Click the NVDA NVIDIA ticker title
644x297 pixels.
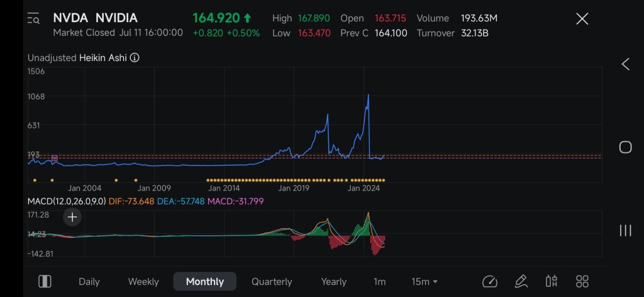pyautogui.click(x=96, y=18)
